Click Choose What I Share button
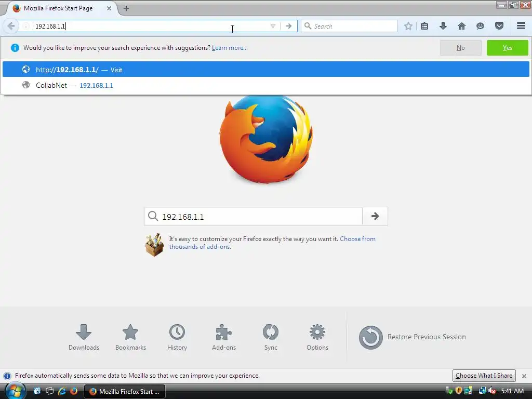The height and width of the screenshot is (399, 532). tap(484, 376)
